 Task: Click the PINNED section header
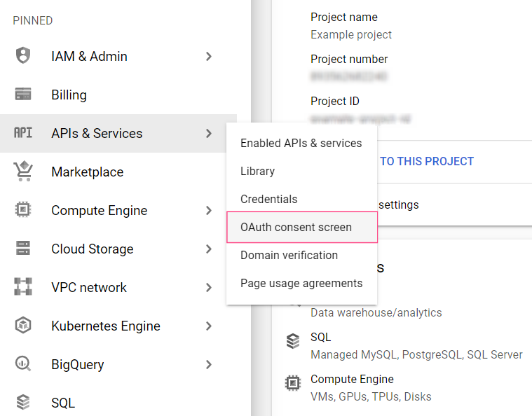coord(32,21)
